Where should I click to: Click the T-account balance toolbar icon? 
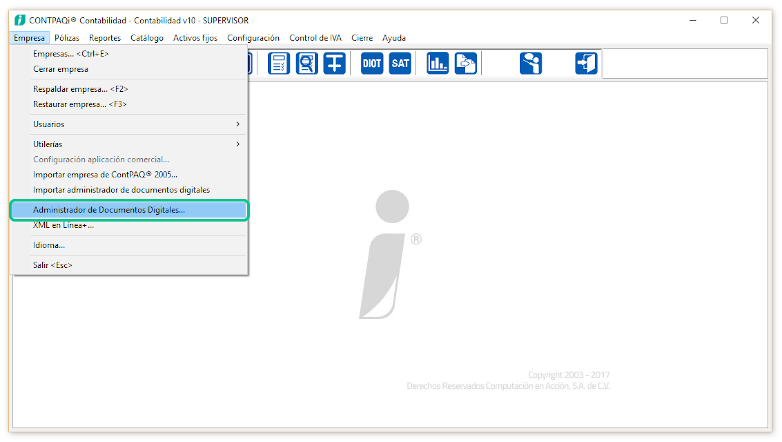coord(334,63)
